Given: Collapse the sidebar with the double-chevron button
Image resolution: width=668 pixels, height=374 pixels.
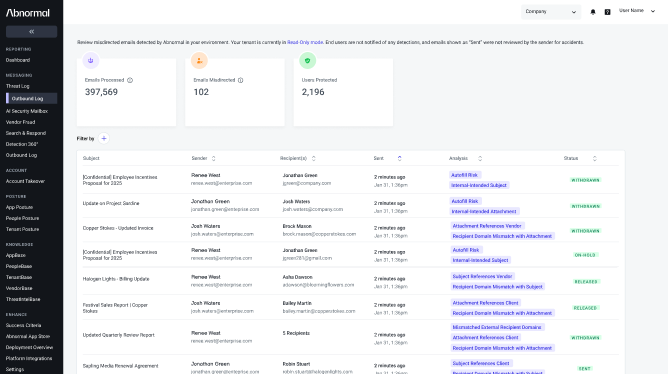Looking at the screenshot, I should [x=32, y=32].
